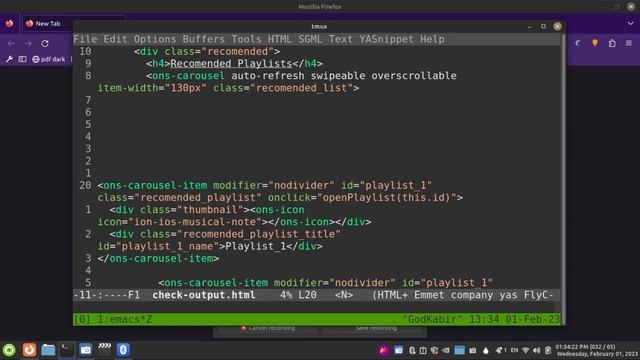Click the wrench bookmark icon in Firefox
The height and width of the screenshot is (360, 640).
(9, 59)
